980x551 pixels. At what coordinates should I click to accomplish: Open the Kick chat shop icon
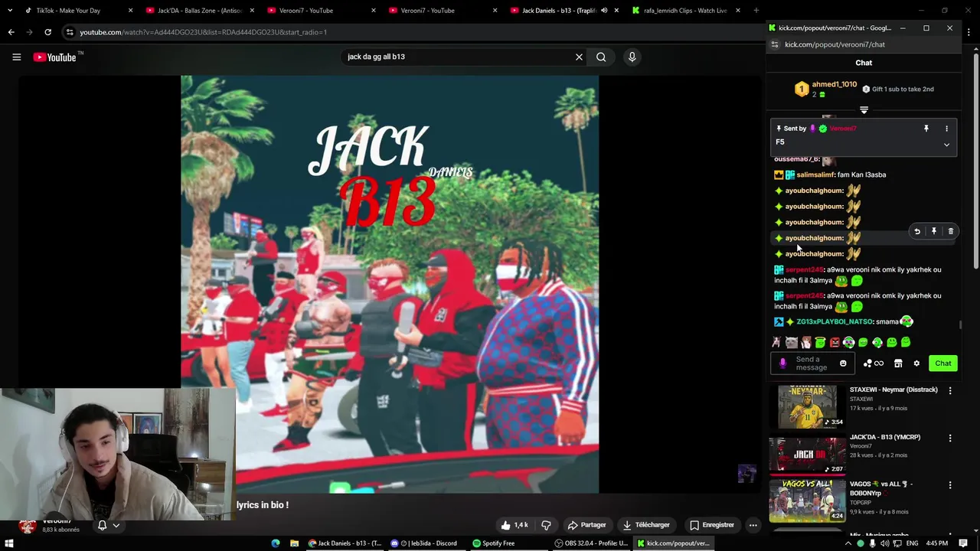898,364
